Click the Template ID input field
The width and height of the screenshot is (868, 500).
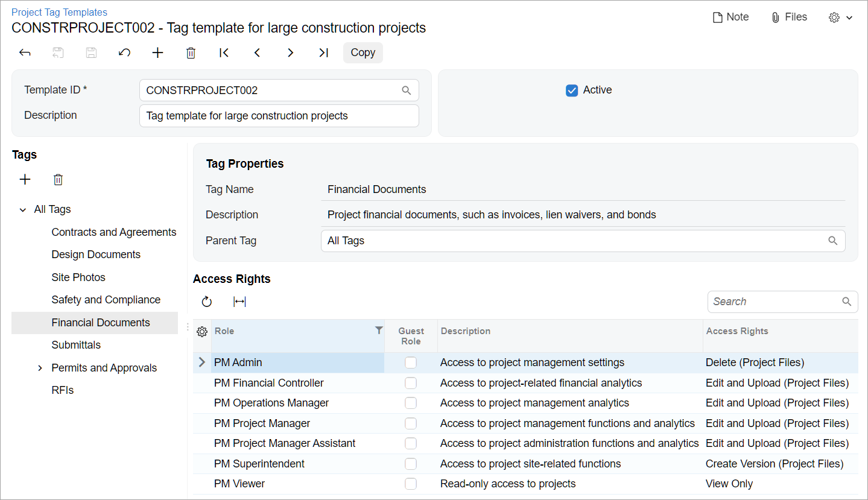coord(279,90)
